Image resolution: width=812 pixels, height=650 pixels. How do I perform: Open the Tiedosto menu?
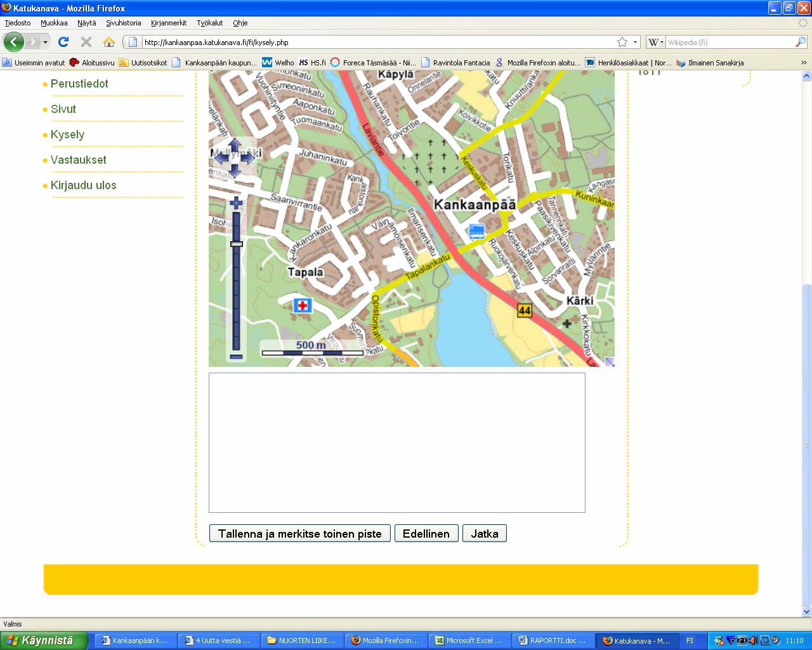18,23
